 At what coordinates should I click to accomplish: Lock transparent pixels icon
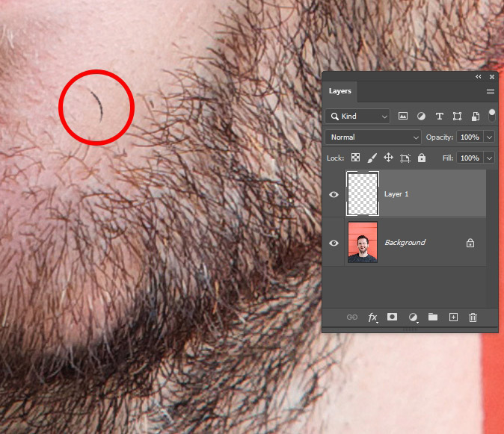pos(355,158)
